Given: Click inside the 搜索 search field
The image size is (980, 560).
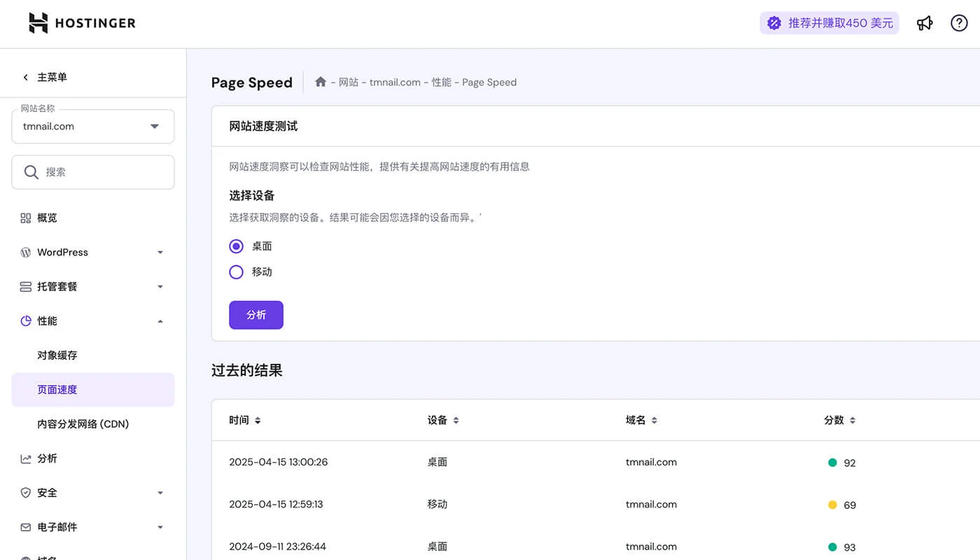Looking at the screenshot, I should [x=92, y=171].
